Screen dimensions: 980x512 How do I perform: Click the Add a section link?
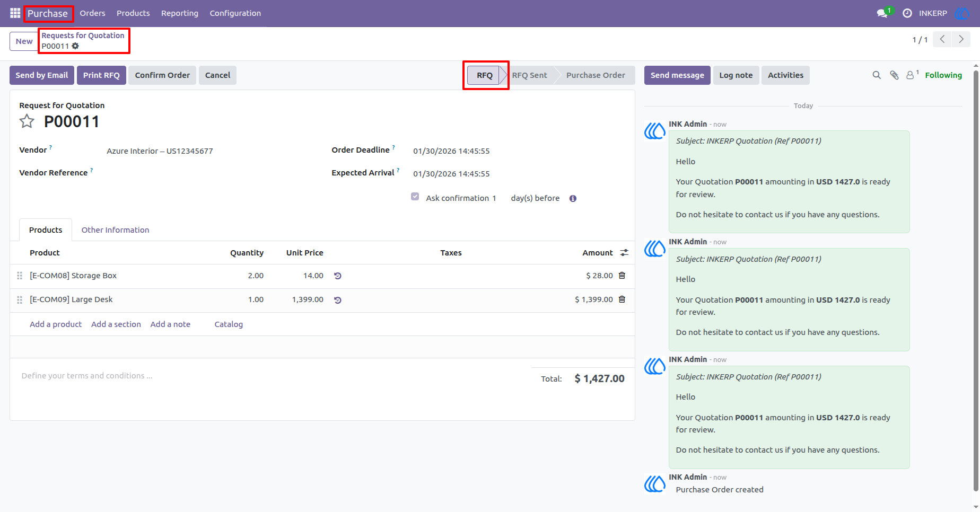click(x=116, y=324)
